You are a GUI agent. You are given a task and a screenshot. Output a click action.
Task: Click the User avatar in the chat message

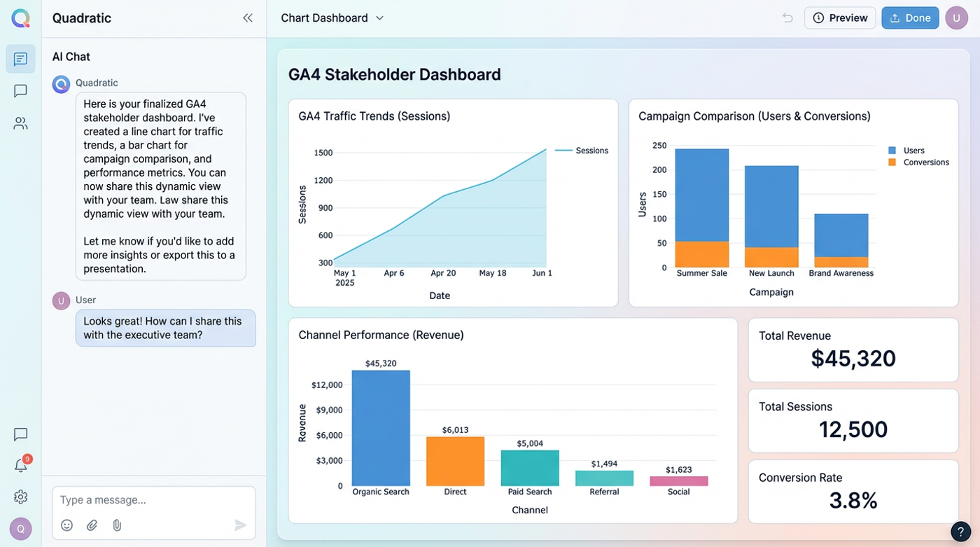tap(61, 300)
